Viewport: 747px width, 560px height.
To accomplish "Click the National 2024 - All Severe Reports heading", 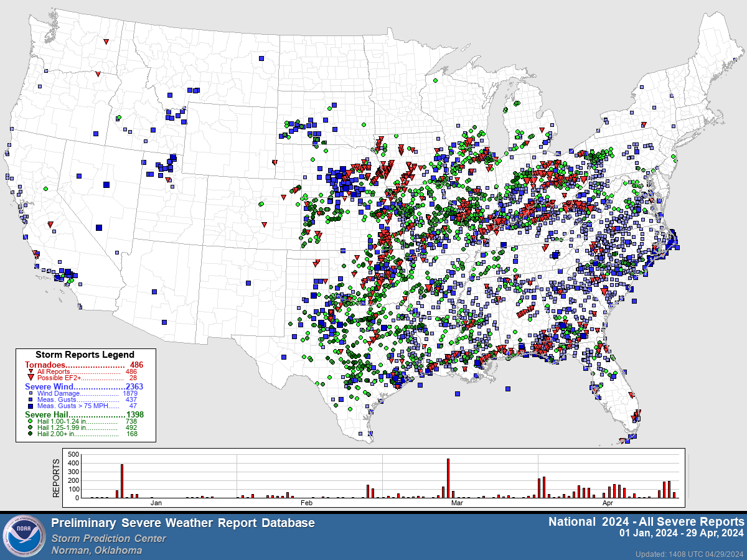I will 646,521.
